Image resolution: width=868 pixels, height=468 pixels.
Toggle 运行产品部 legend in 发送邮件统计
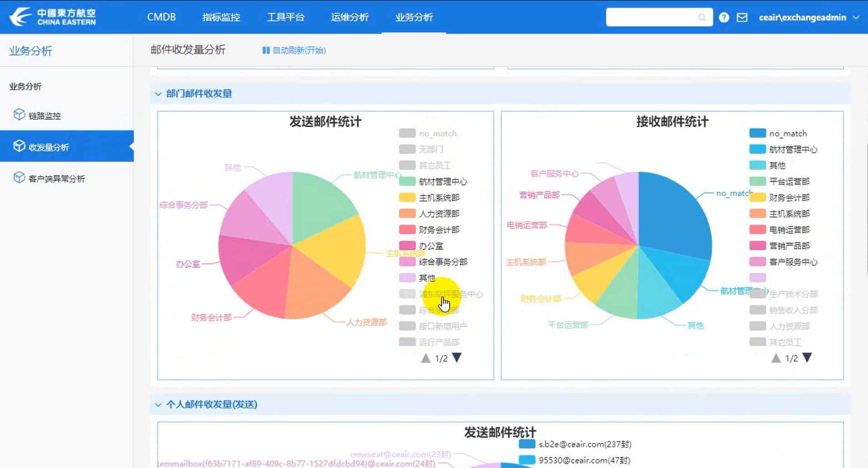pos(429,342)
